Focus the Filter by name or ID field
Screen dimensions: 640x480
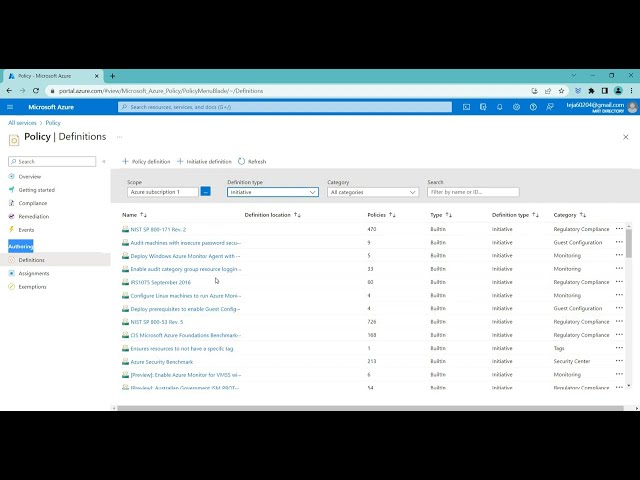pos(473,192)
